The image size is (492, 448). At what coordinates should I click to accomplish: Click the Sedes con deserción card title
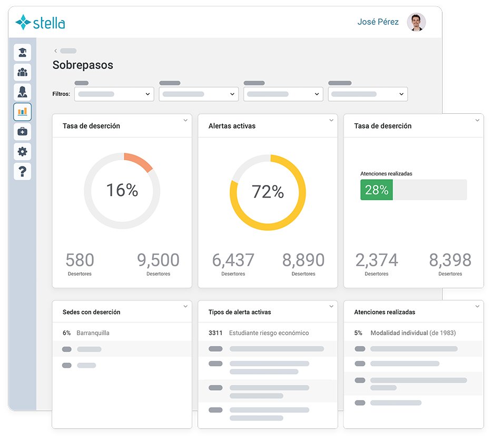point(91,312)
